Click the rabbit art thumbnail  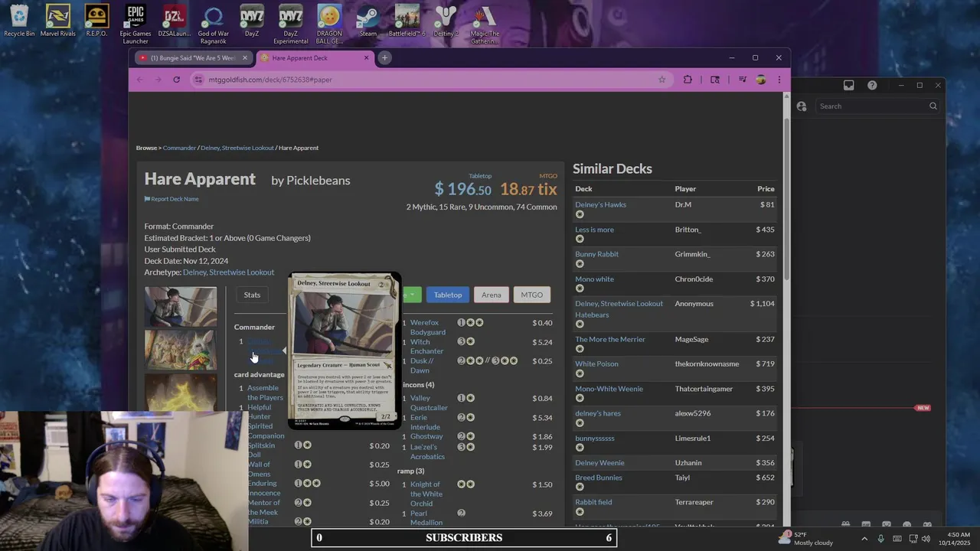pos(181,350)
